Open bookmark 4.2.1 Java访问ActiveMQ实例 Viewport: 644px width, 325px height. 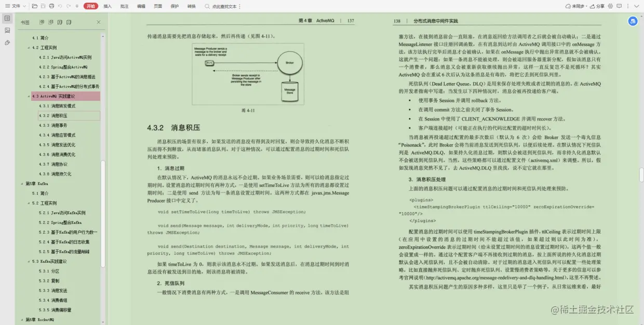point(65,57)
